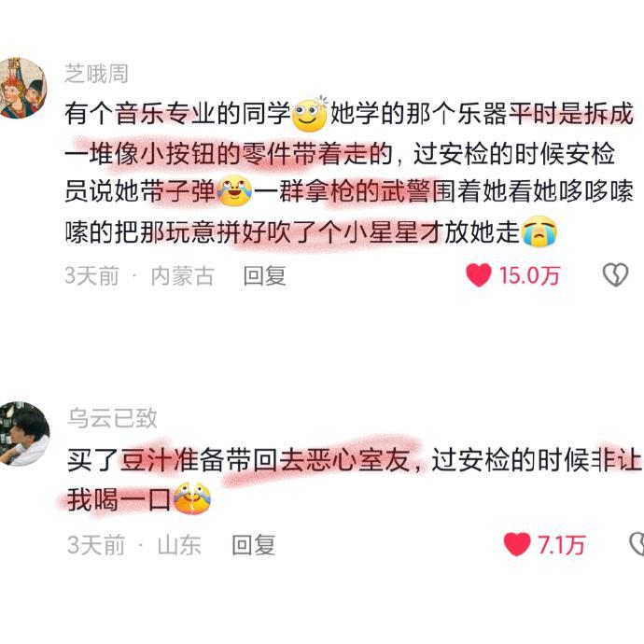The image size is (644, 644).
Task: Open username 芝哦周
Action: (96, 74)
